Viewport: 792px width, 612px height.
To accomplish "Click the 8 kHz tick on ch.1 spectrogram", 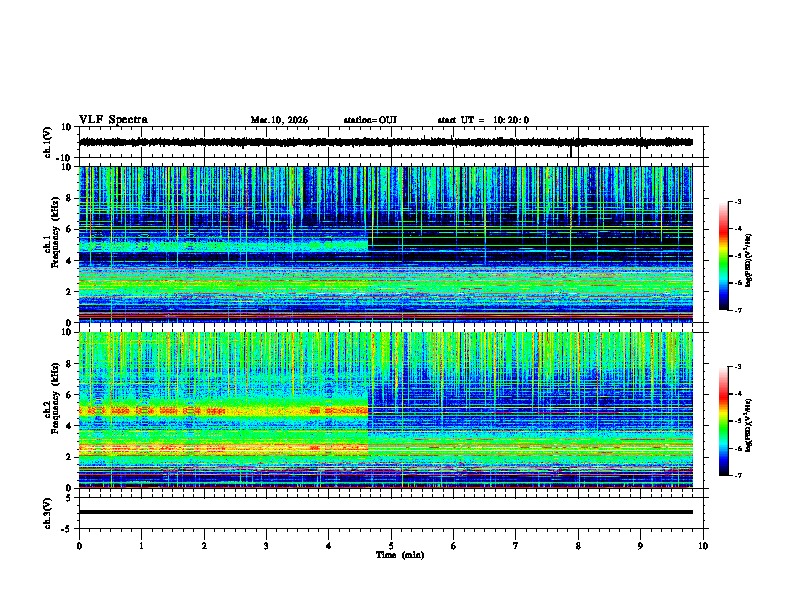I will (x=69, y=198).
